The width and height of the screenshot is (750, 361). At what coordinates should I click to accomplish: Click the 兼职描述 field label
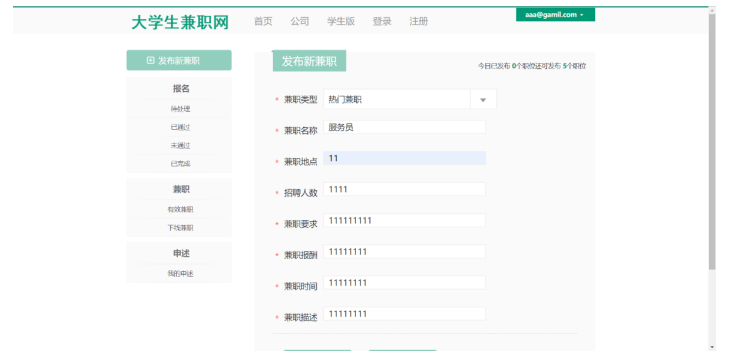[x=300, y=317]
